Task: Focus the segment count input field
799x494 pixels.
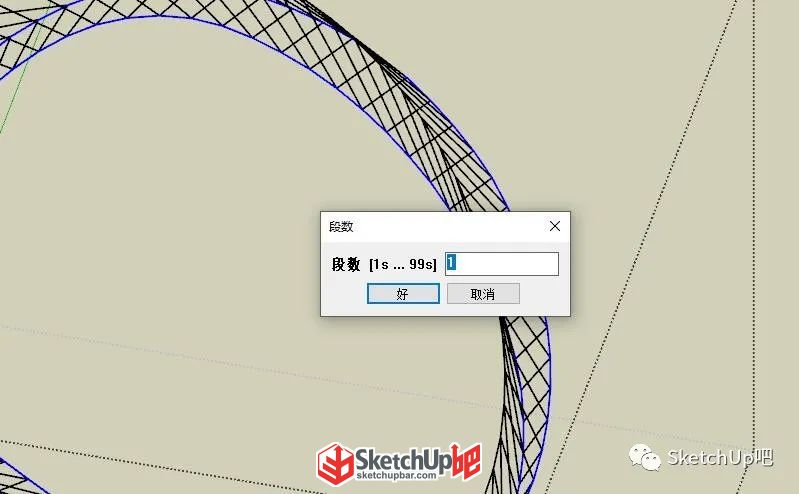Action: [502, 264]
